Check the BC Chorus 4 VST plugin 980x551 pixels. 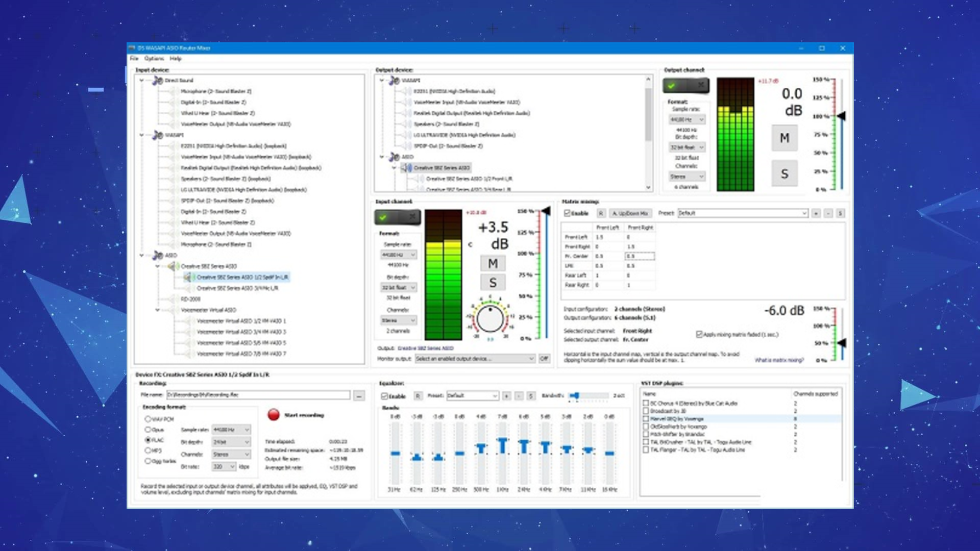click(646, 403)
